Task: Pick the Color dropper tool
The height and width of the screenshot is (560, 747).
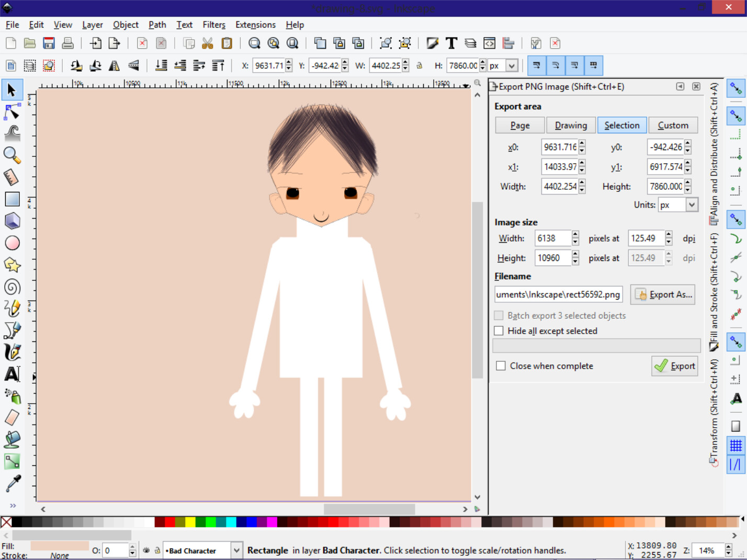Action: (12, 484)
